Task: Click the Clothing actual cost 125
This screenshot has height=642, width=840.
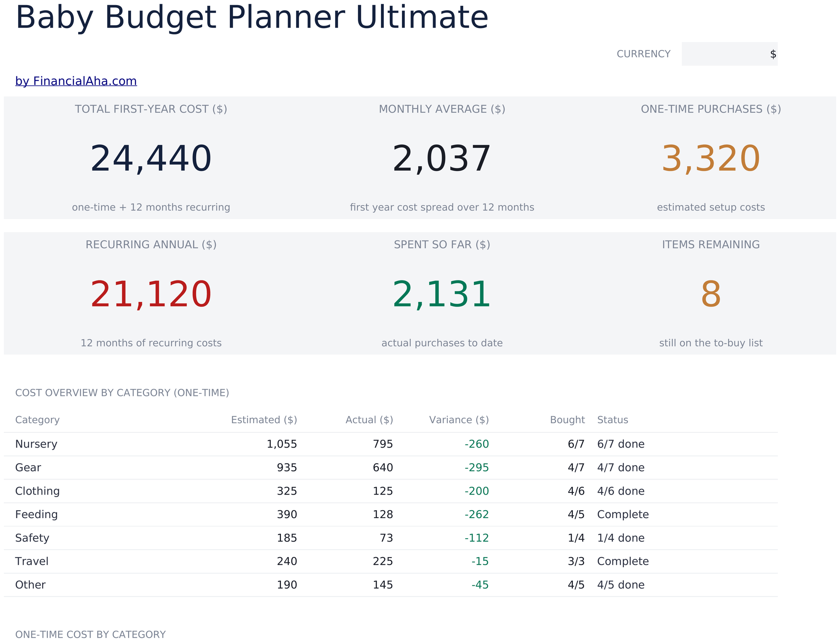Action: click(x=383, y=491)
